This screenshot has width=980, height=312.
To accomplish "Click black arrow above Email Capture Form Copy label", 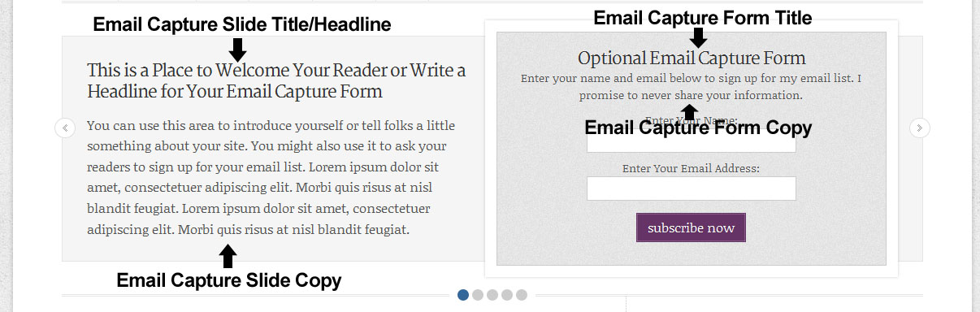I will [689, 112].
